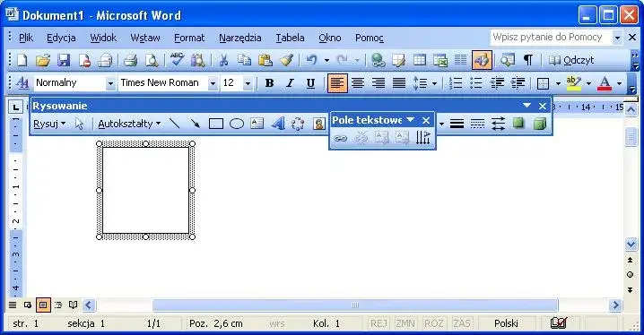This screenshot has height=335, width=644.
Task: Open the line spacing dropdown arrow
Action: pos(434,83)
